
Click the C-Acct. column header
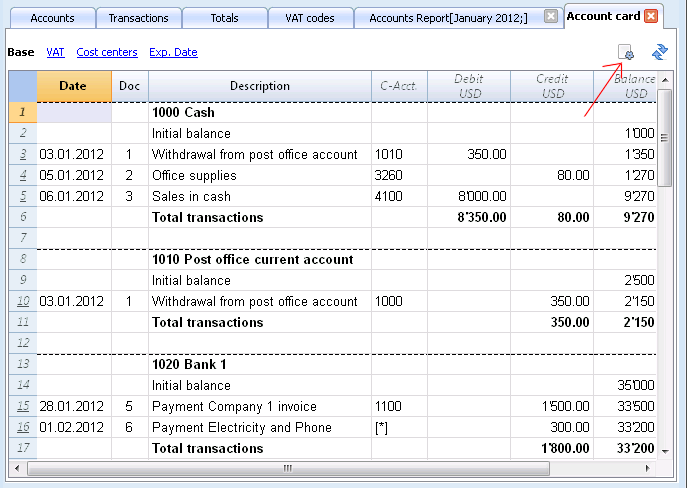coord(399,86)
